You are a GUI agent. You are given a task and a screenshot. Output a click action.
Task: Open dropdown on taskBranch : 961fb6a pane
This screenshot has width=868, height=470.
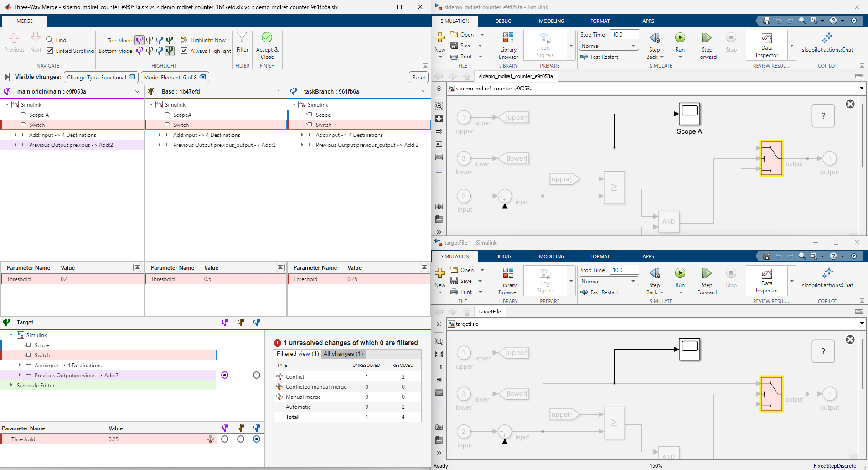pyautogui.click(x=424, y=92)
